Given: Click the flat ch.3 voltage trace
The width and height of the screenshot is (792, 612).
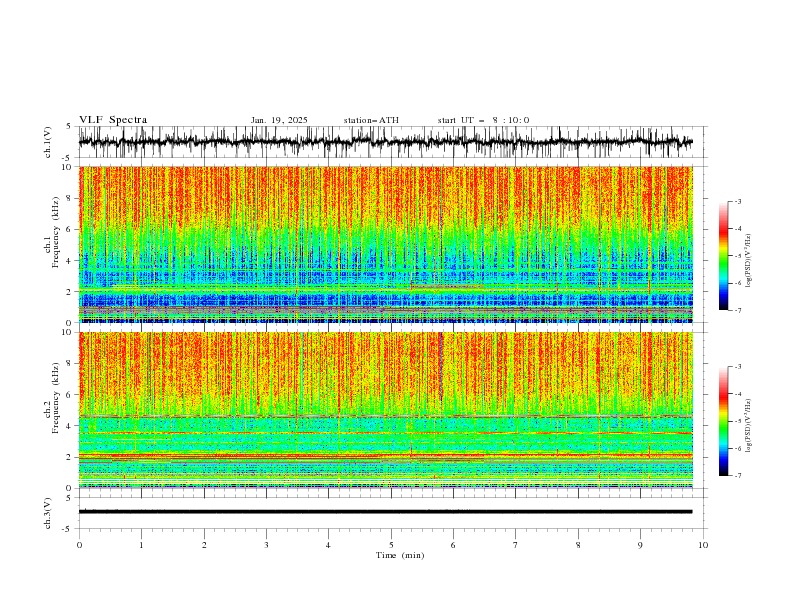Looking at the screenshot, I should click(x=385, y=512).
